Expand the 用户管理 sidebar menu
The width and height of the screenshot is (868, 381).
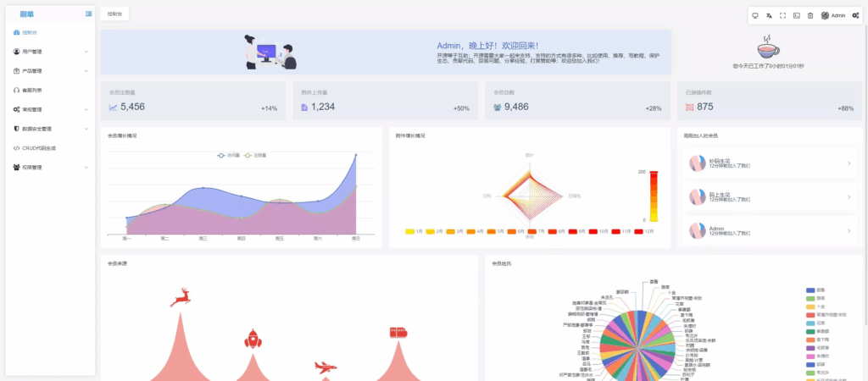pyautogui.click(x=50, y=52)
